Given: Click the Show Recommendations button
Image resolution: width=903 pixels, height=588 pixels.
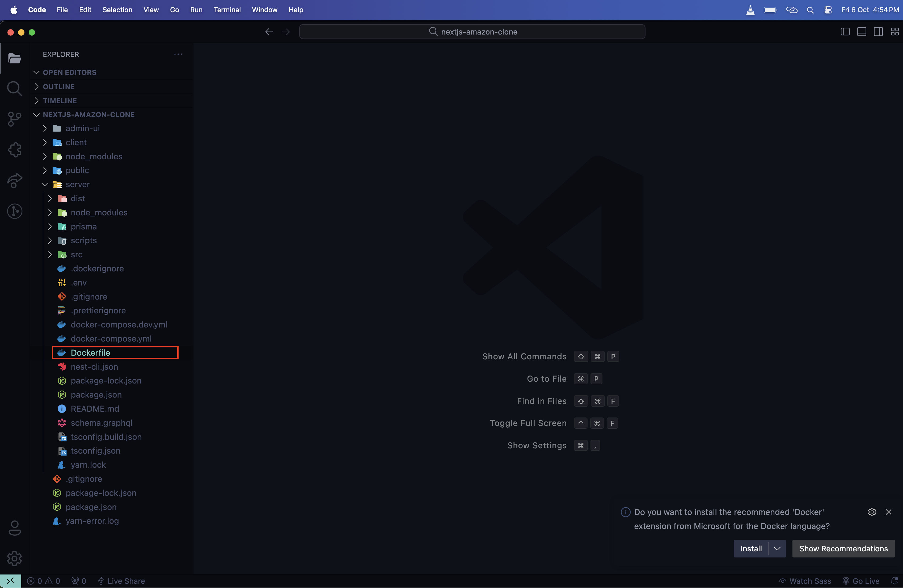Looking at the screenshot, I should click(x=843, y=548).
